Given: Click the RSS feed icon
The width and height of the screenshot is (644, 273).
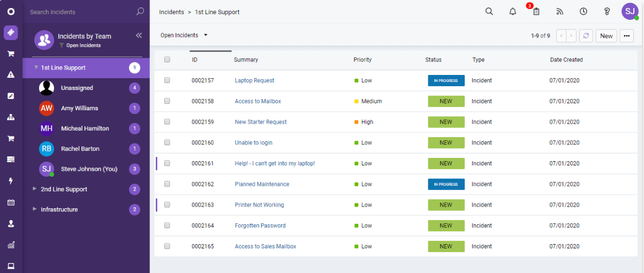Looking at the screenshot, I should [x=560, y=12].
